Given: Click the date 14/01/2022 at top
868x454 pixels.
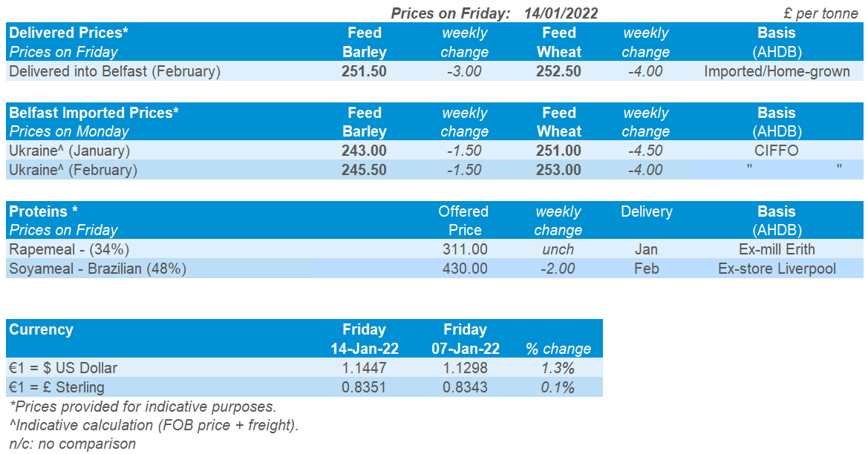Looking at the screenshot, I should click(561, 13).
